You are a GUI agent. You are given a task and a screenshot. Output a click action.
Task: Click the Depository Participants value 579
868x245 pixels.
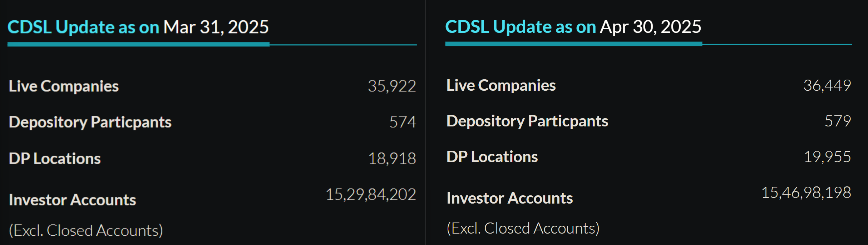(838, 121)
